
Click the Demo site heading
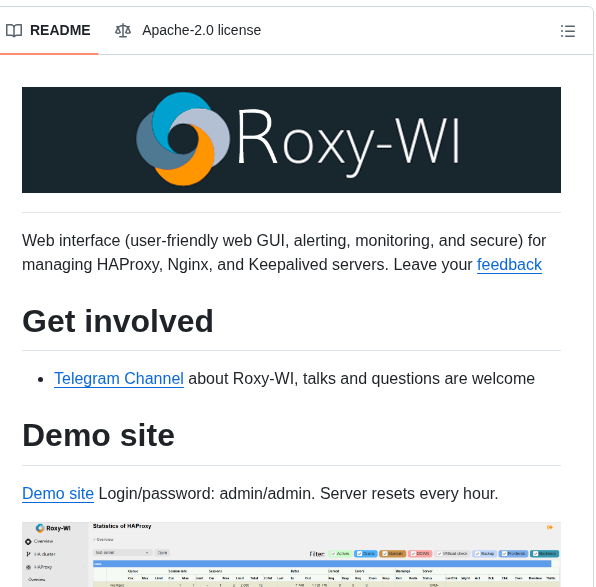coord(98,436)
